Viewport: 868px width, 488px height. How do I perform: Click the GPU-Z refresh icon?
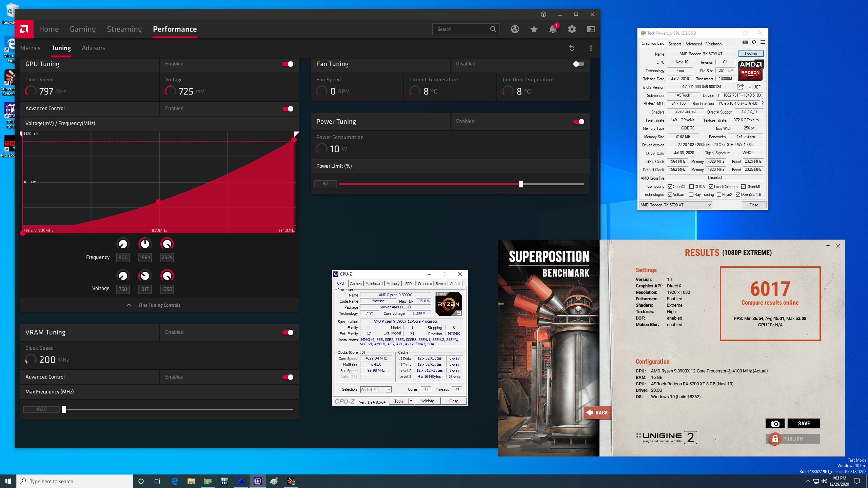[754, 42]
